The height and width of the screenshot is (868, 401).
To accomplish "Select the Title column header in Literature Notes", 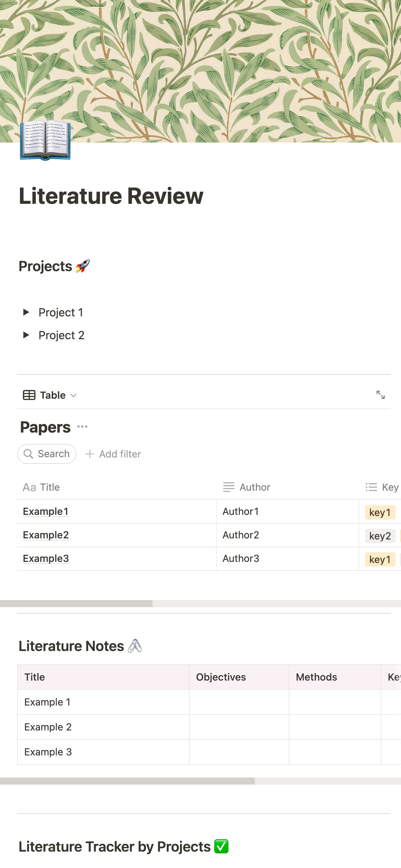I will pos(34,677).
